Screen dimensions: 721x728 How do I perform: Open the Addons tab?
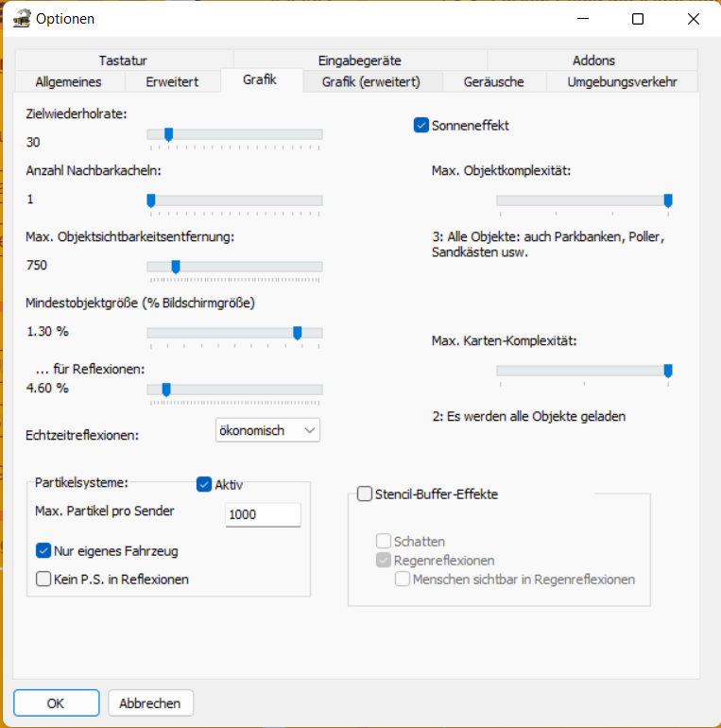593,61
